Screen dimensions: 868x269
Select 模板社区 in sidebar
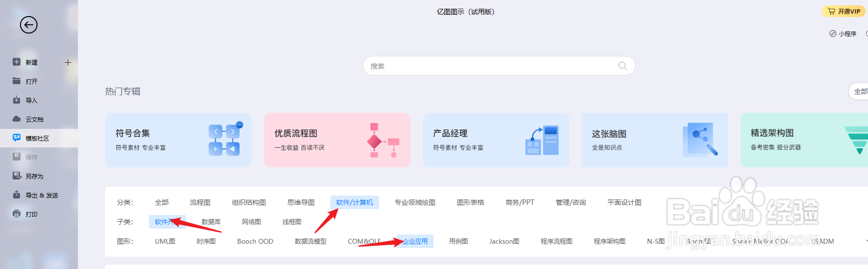39,138
